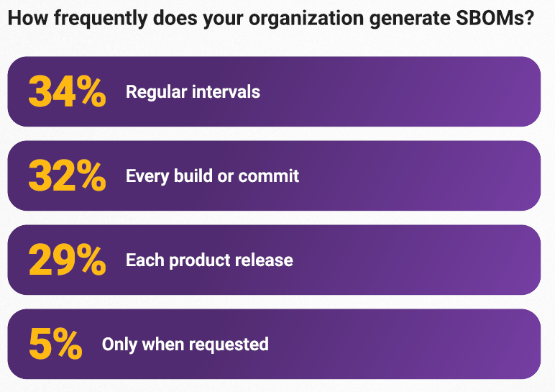Click the word "requested" in the fourth card
The image size is (555, 392).
point(231,345)
